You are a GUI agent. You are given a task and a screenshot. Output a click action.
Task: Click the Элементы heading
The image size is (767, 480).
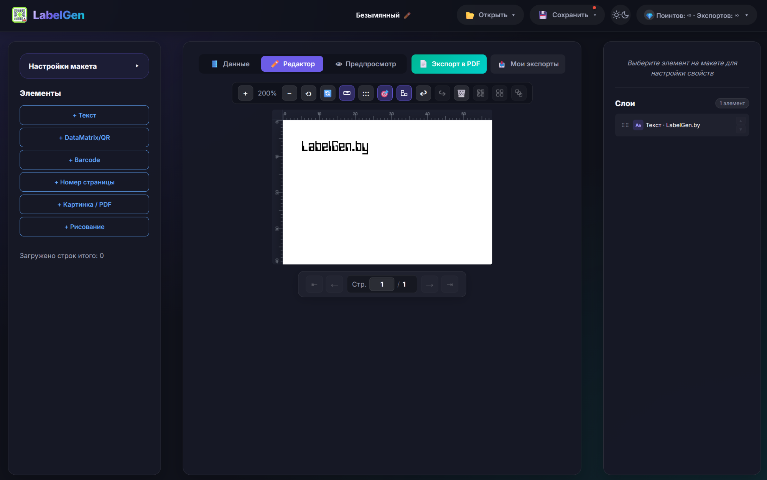40,93
